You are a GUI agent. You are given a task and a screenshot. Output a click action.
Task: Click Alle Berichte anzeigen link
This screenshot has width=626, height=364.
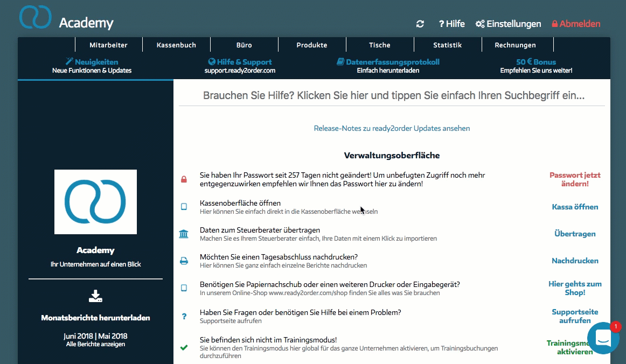click(x=95, y=344)
